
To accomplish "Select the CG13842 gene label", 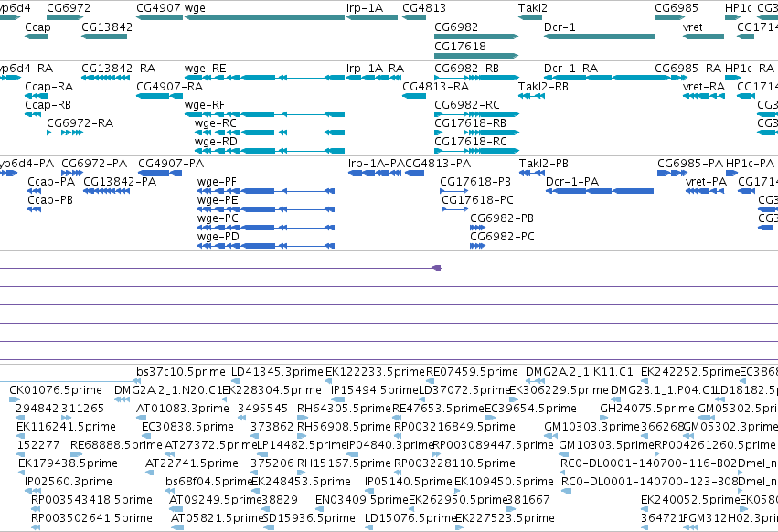I will point(107,27).
